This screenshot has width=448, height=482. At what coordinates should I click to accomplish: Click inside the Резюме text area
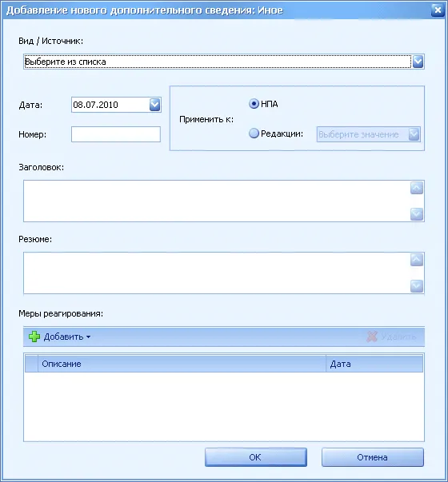click(x=217, y=273)
